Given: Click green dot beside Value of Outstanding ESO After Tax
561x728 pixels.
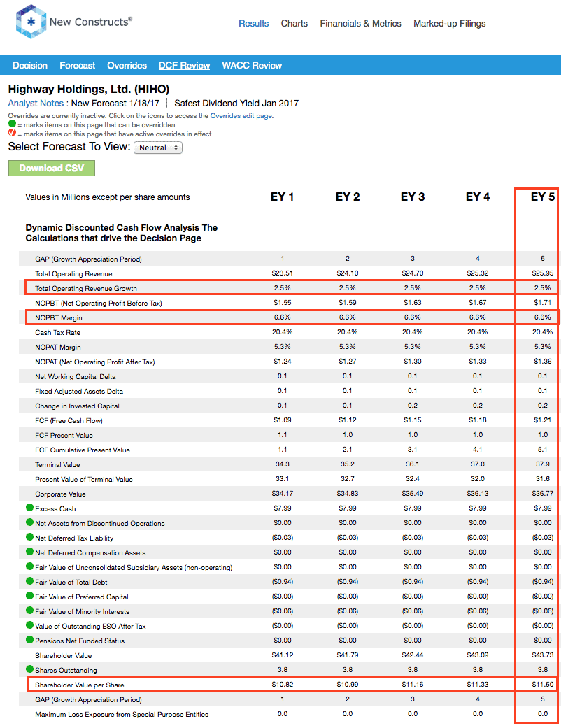Looking at the screenshot, I should 29,625.
